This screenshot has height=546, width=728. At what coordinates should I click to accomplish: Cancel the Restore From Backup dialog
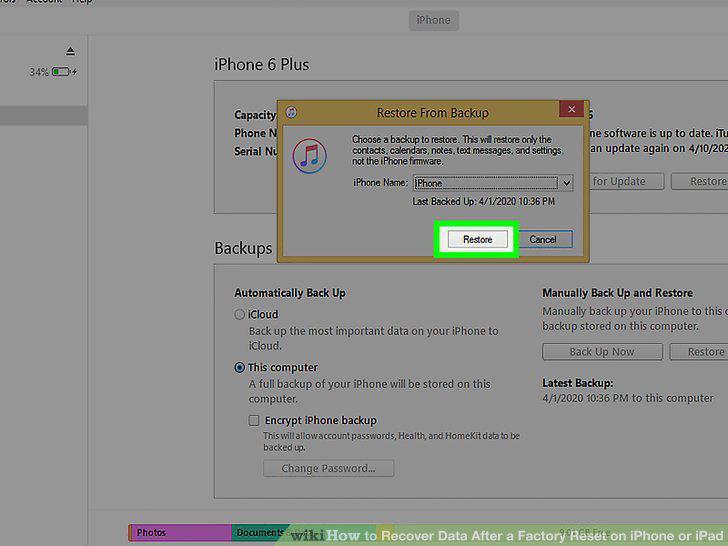click(543, 240)
